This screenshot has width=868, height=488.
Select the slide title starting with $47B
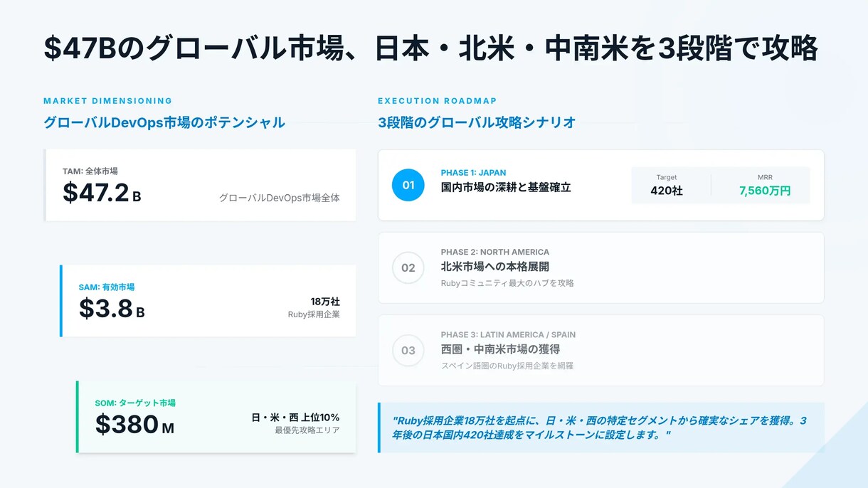click(x=430, y=48)
